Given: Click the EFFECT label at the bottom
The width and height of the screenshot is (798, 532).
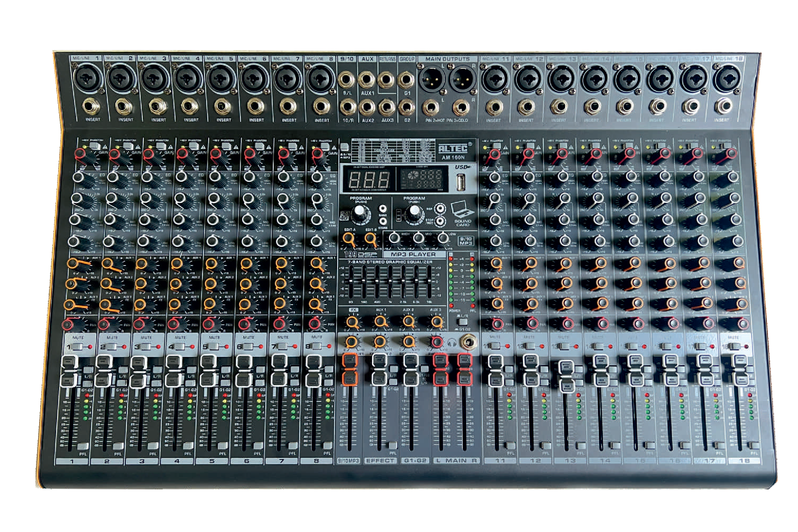Looking at the screenshot, I should coord(380,461).
